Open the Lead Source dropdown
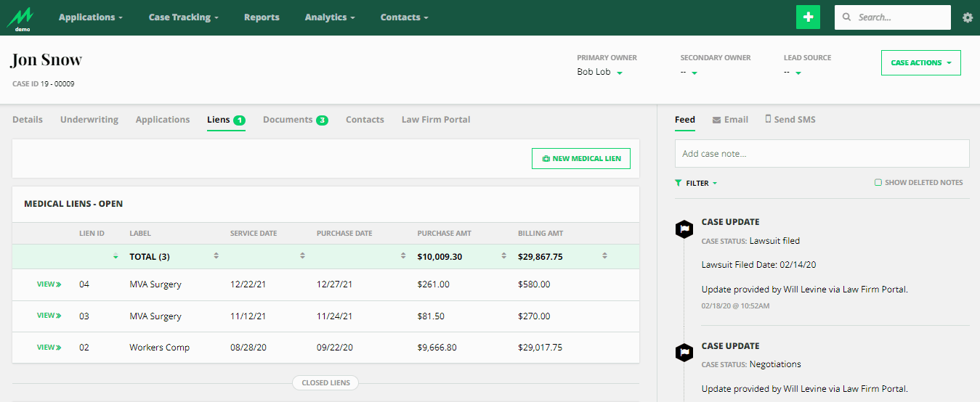Viewport: 980px width, 402px height. [x=797, y=73]
